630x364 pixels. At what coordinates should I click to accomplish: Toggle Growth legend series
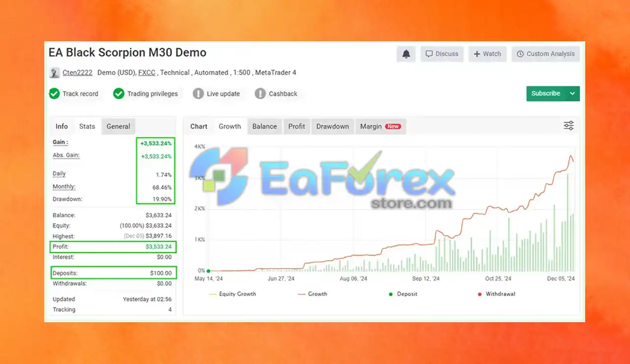click(313, 294)
